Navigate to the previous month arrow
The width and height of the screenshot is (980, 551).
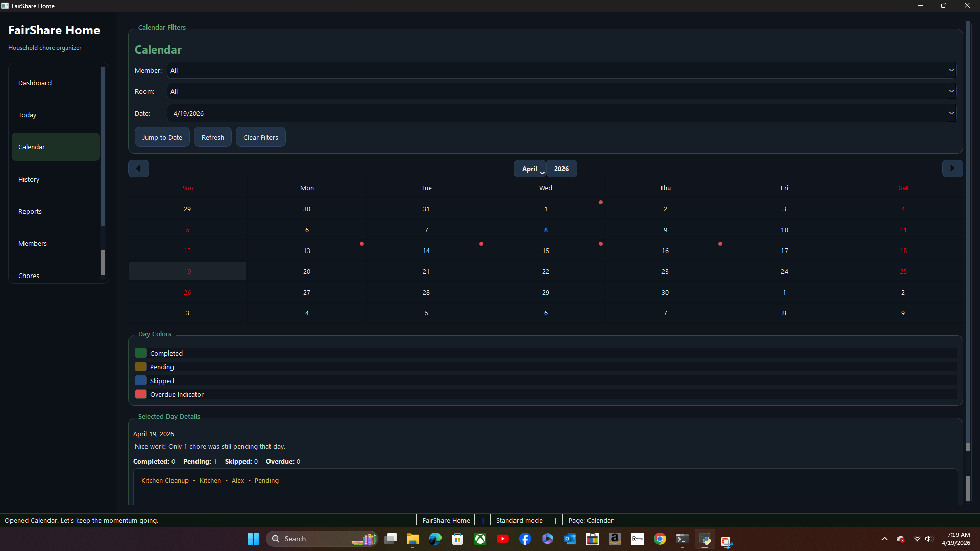(x=138, y=168)
